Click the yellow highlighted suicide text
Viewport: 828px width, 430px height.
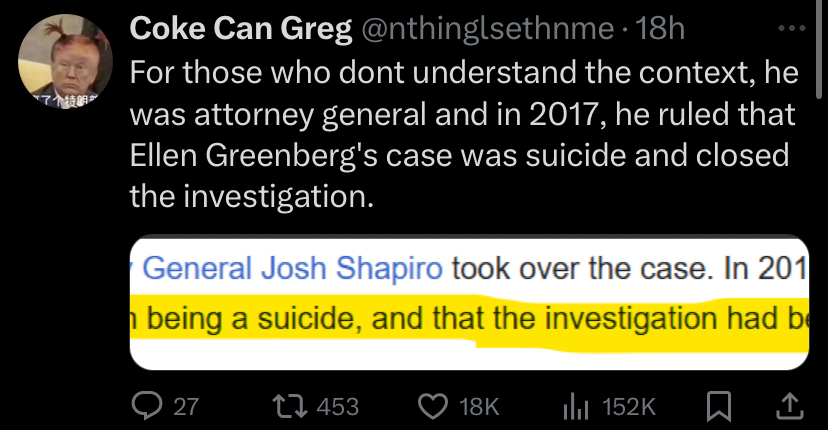[469, 320]
